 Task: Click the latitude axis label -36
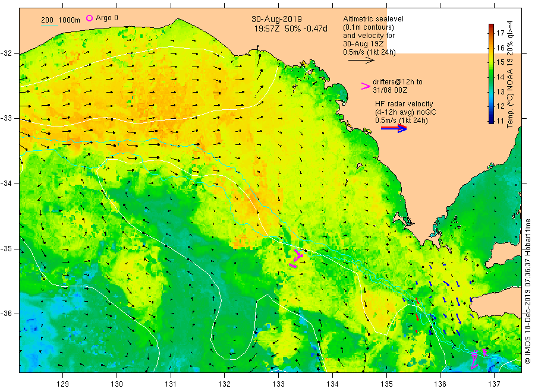click(7, 314)
